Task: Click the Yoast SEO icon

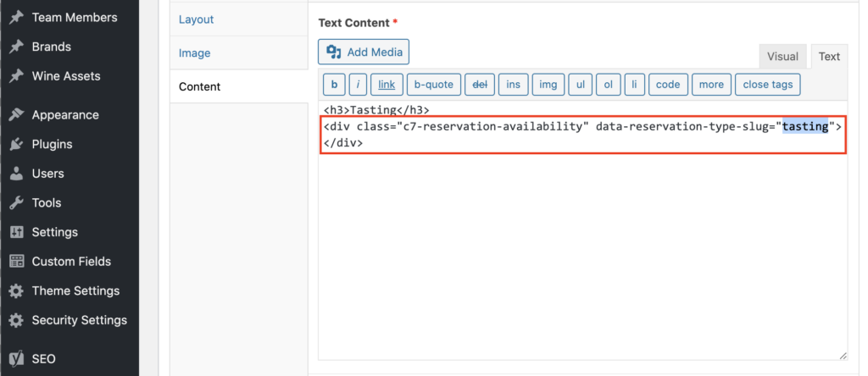Action: (x=17, y=359)
